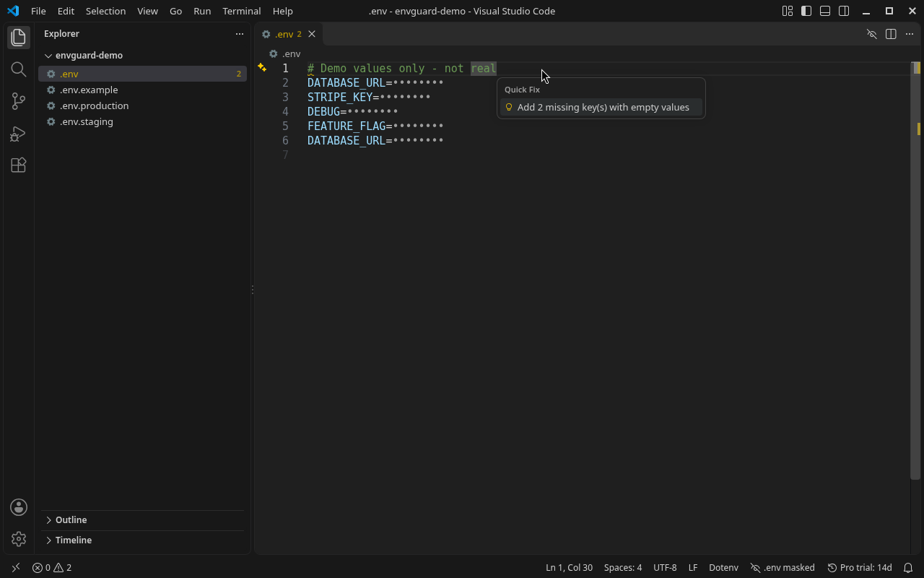The height and width of the screenshot is (578, 924).
Task: Toggle env value masking in editor toolbar
Action: (872, 34)
